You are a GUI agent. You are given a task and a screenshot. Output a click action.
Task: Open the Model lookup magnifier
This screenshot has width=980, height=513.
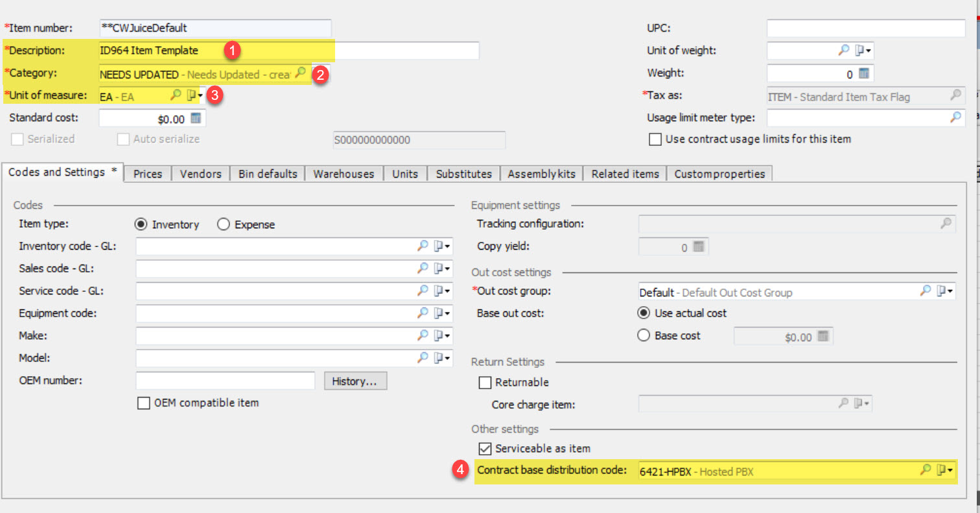[x=423, y=357]
